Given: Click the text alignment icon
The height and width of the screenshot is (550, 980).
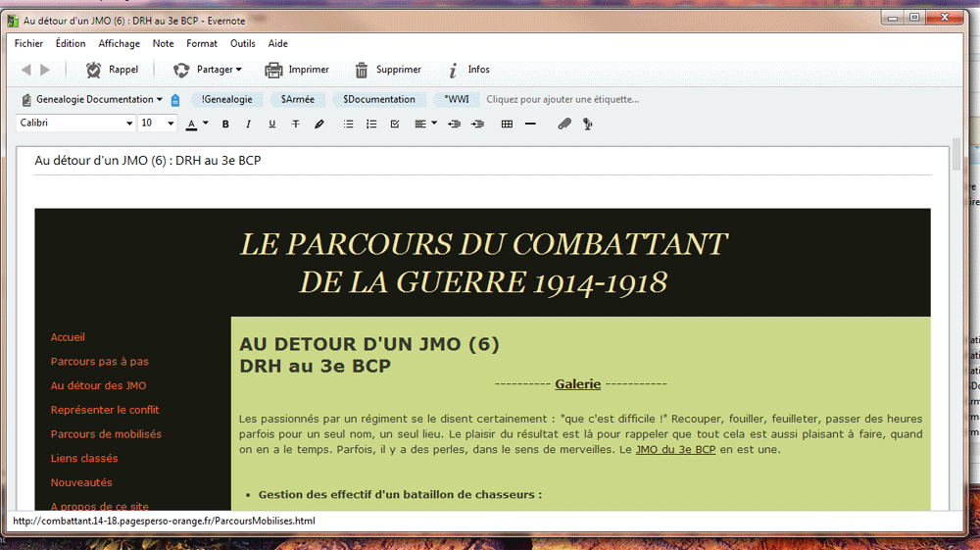Looking at the screenshot, I should [420, 124].
